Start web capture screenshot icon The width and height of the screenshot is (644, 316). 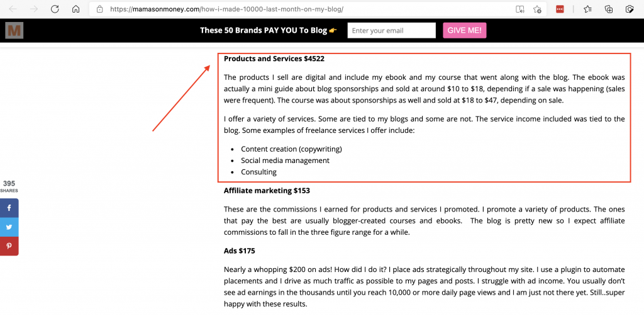(630, 9)
